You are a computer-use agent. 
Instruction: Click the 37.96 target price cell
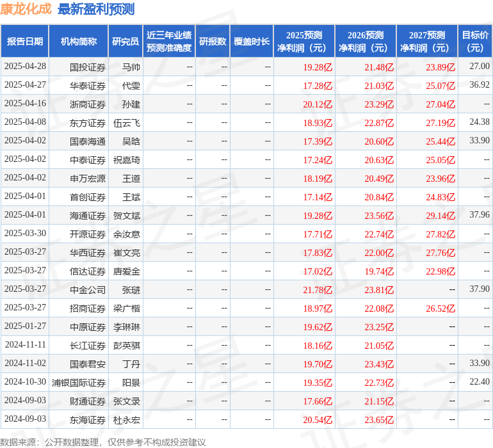(x=479, y=215)
